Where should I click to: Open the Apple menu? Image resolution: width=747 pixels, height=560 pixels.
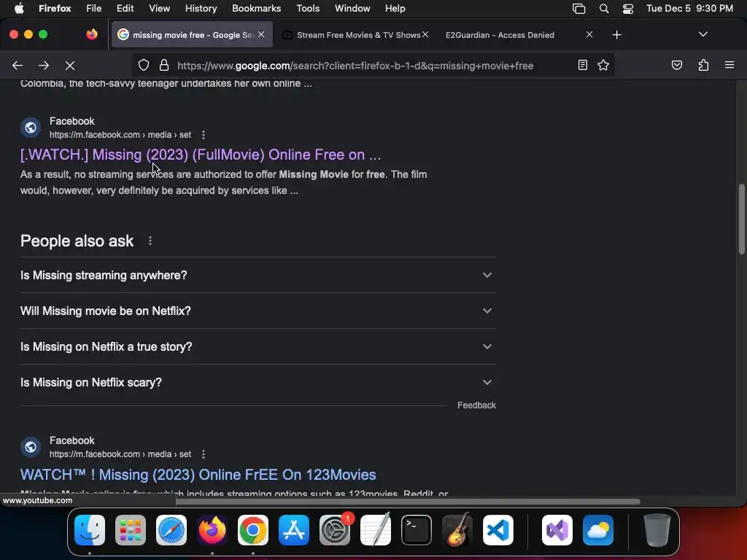coord(19,8)
